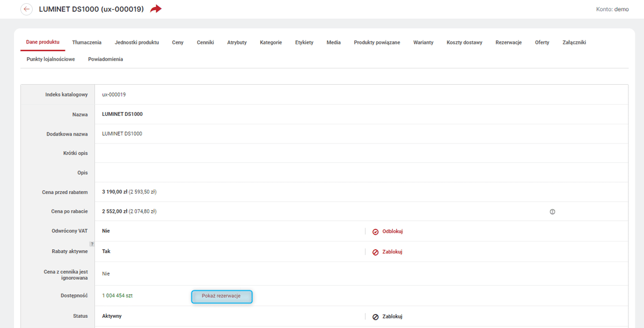Screen dimensions: 644x328
Task: Select the Media tab
Action: tap(334, 42)
